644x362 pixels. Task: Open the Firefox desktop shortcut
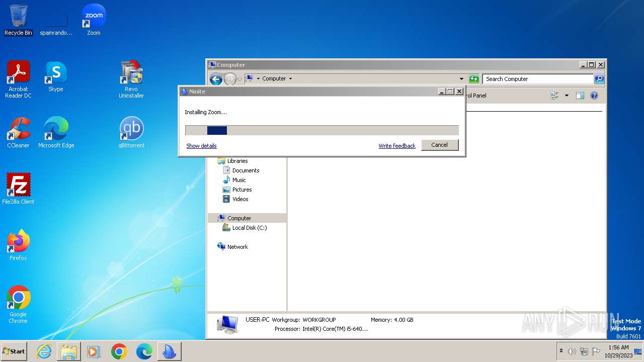18,245
